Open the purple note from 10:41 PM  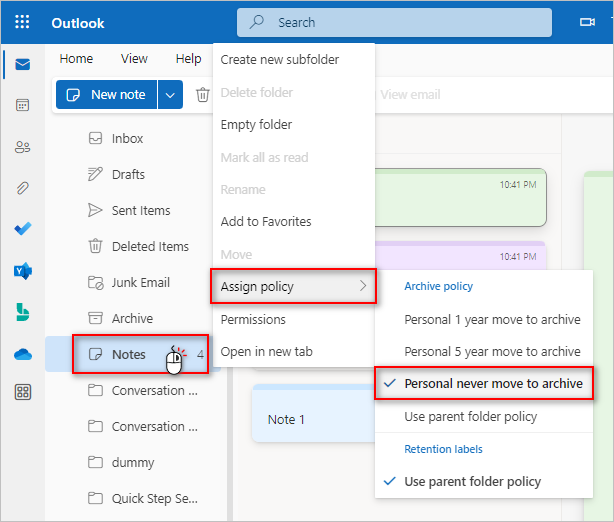click(x=460, y=255)
